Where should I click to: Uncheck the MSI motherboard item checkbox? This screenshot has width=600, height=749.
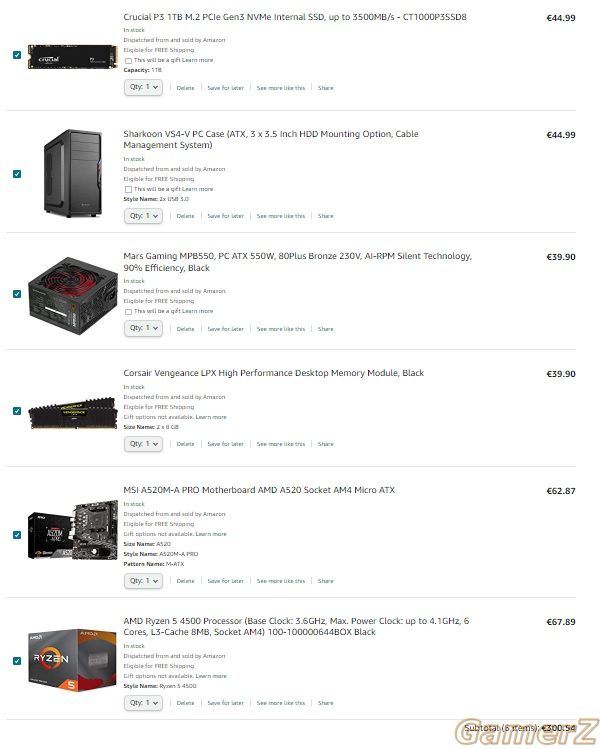tap(17, 535)
